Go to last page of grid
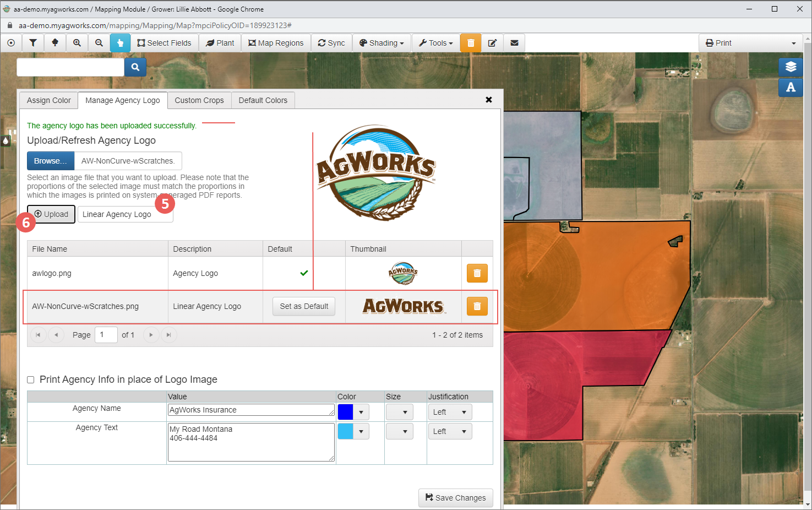Image resolution: width=812 pixels, height=510 pixels. click(169, 335)
